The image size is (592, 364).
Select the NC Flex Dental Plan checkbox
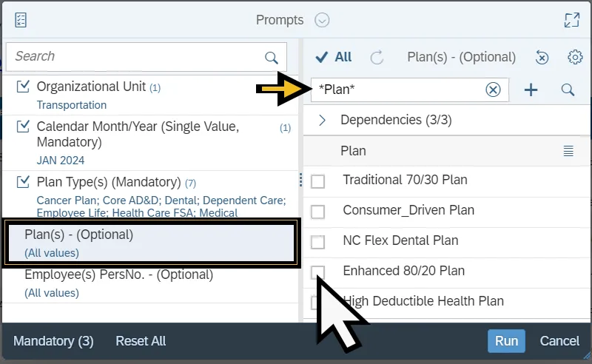318,242
